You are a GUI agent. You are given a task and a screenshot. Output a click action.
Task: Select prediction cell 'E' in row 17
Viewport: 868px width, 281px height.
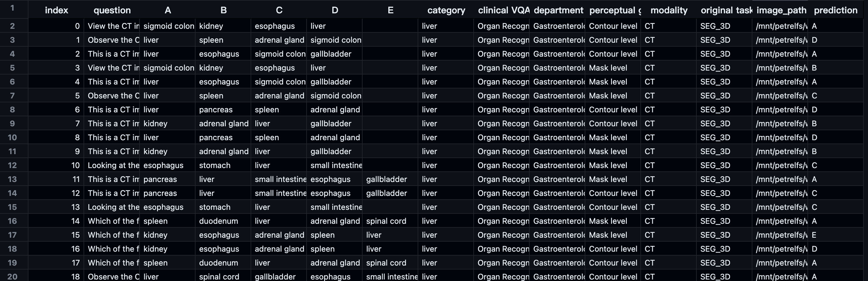point(814,235)
